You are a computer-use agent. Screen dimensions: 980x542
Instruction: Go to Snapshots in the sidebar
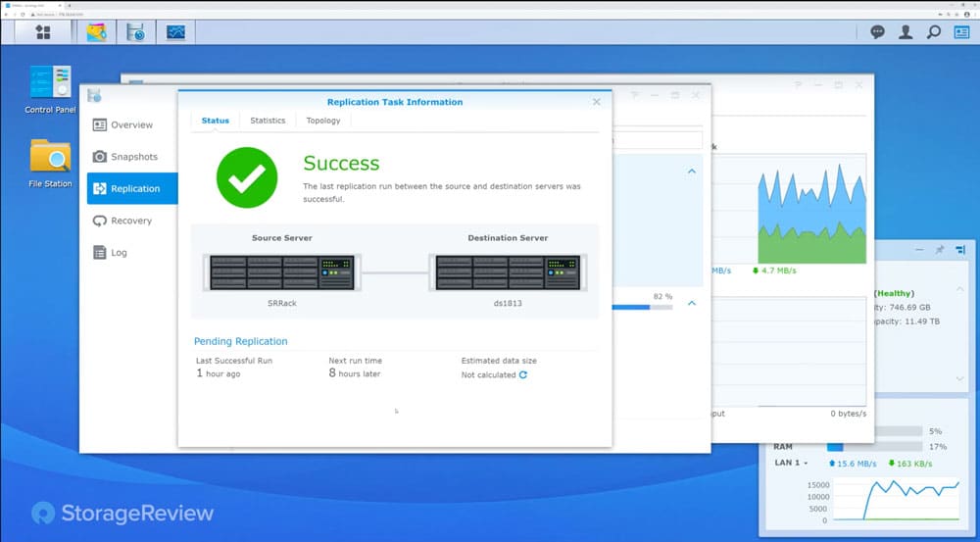click(132, 157)
